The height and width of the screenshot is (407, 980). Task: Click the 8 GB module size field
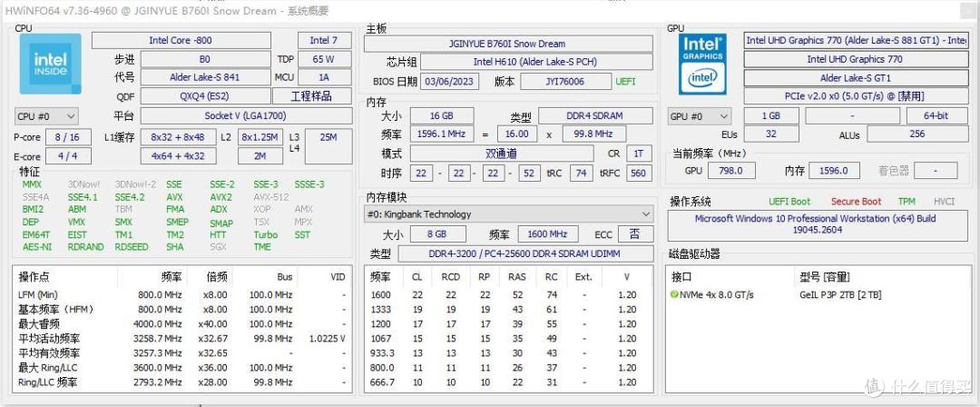[x=436, y=234]
